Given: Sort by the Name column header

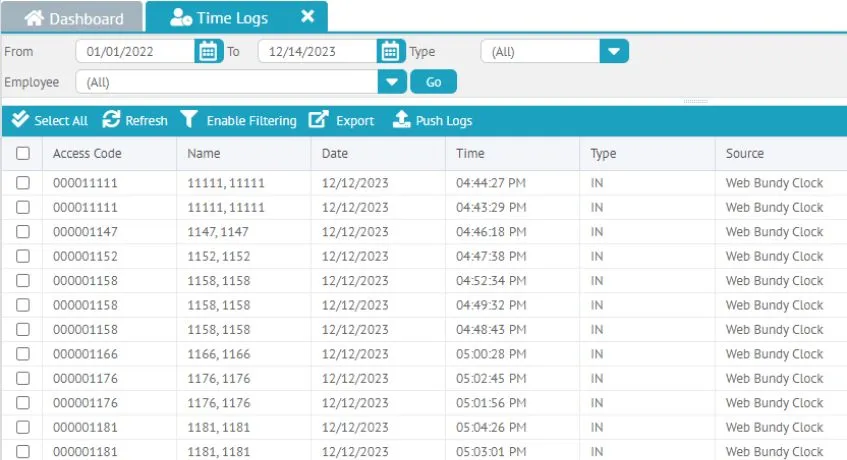Looking at the screenshot, I should tap(244, 153).
